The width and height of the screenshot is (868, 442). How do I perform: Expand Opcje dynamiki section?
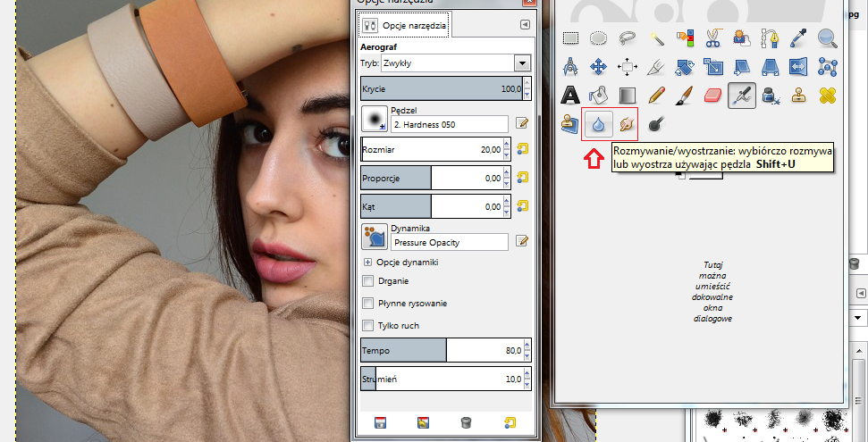pos(367,263)
